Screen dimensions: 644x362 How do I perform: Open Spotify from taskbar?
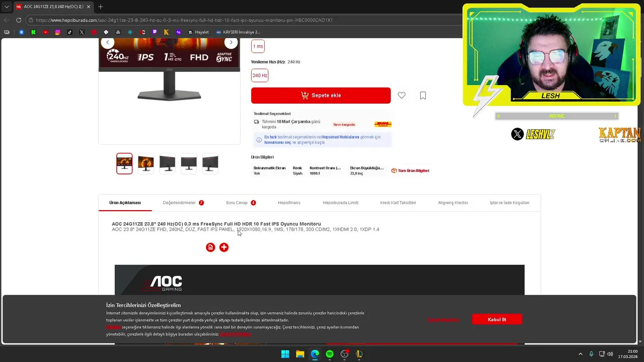tap(330, 354)
